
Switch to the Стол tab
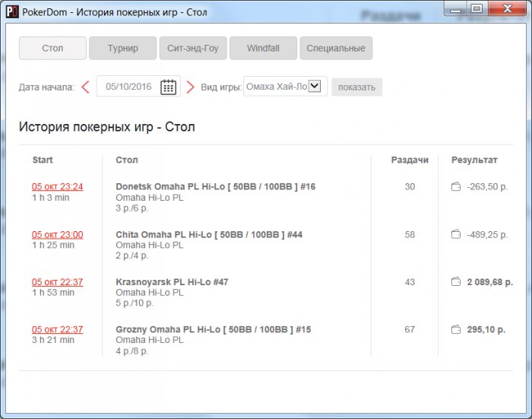pyautogui.click(x=52, y=48)
